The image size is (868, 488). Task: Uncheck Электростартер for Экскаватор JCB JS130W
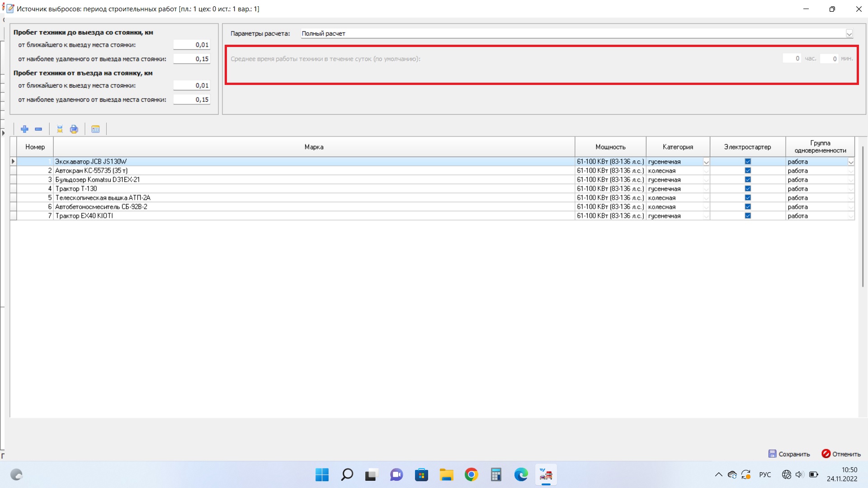(747, 161)
